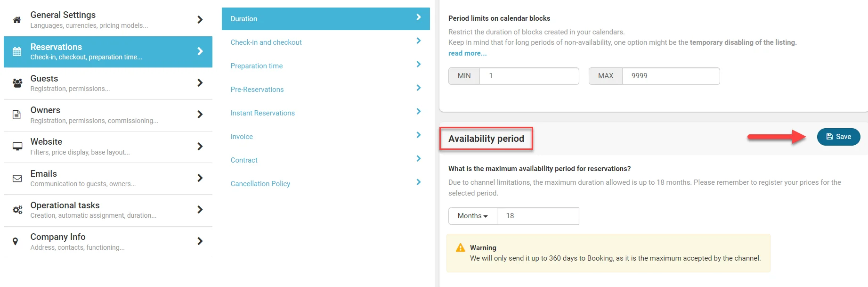Screen dimensions: 868x287
Task: Click the Emails envelope icon
Action: (x=17, y=179)
